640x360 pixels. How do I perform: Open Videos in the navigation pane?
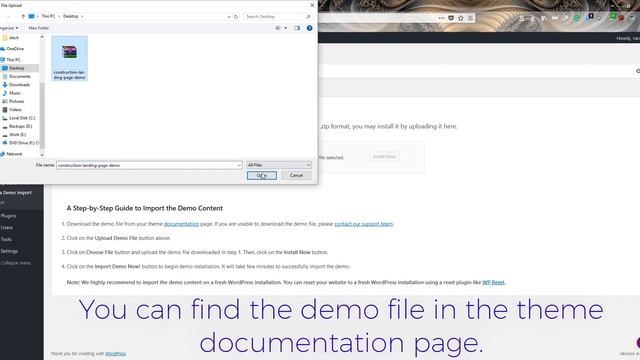click(x=15, y=110)
